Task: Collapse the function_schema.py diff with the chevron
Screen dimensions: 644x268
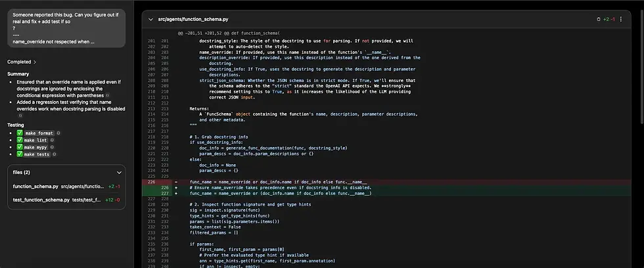Action: [x=150, y=19]
